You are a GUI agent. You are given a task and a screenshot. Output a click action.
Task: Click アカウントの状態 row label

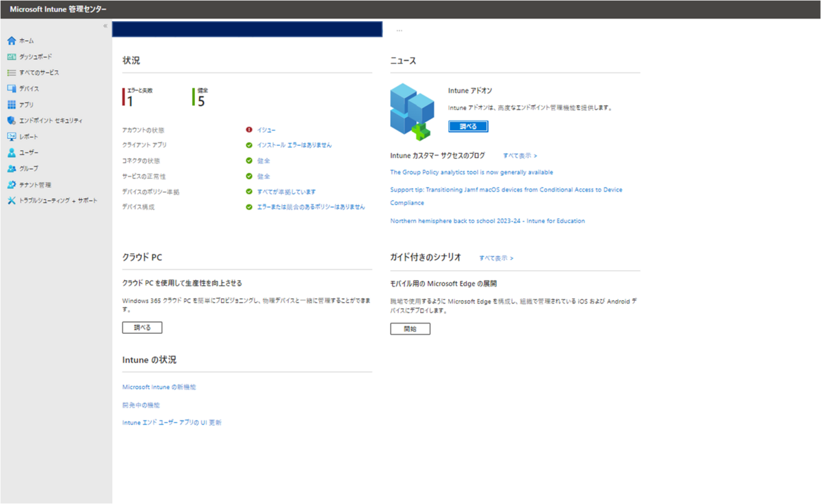pyautogui.click(x=143, y=129)
